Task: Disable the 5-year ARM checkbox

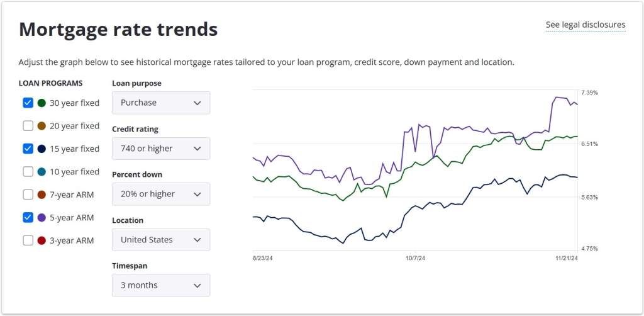Action: pyautogui.click(x=28, y=217)
